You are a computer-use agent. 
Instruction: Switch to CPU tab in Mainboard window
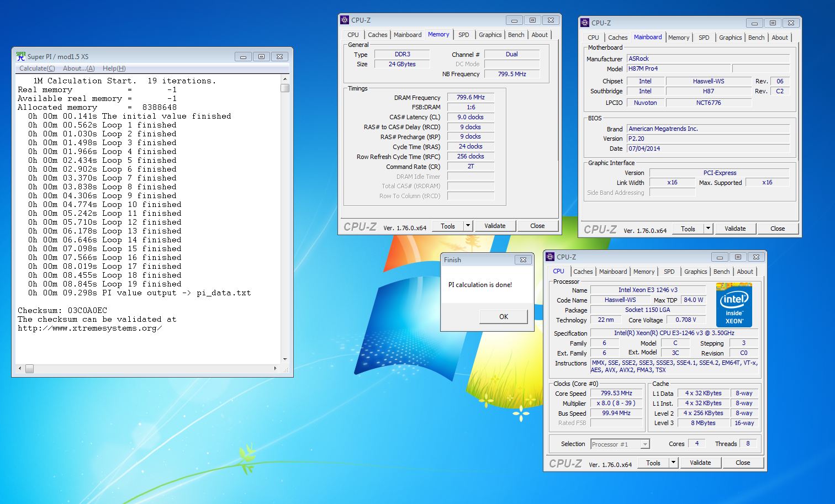[x=594, y=38]
